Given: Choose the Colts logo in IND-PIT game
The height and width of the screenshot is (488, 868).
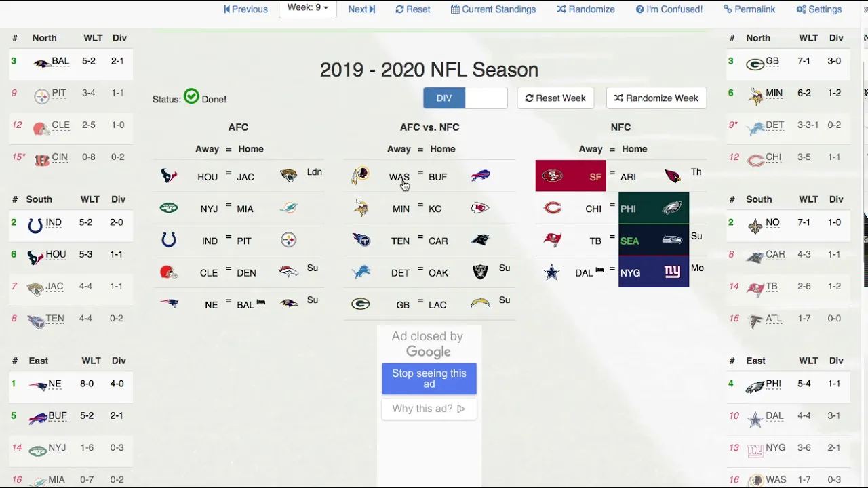Looking at the screenshot, I should 169,240.
